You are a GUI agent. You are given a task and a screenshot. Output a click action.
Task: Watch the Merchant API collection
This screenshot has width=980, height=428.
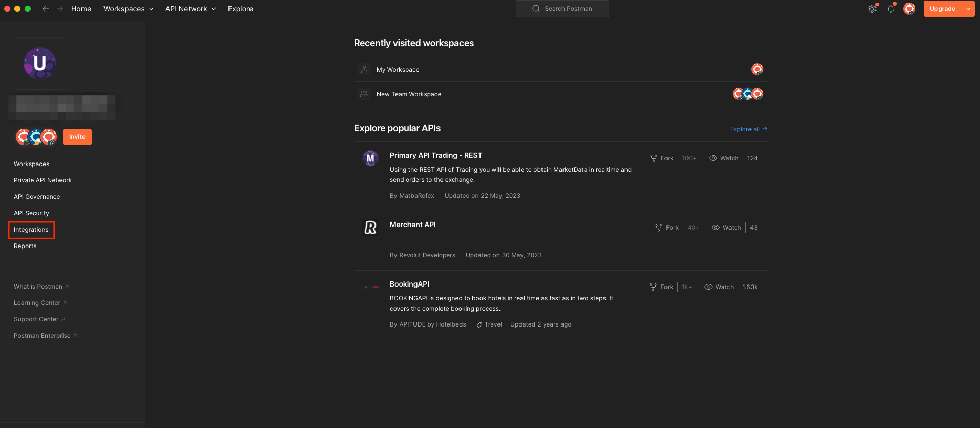coord(726,228)
